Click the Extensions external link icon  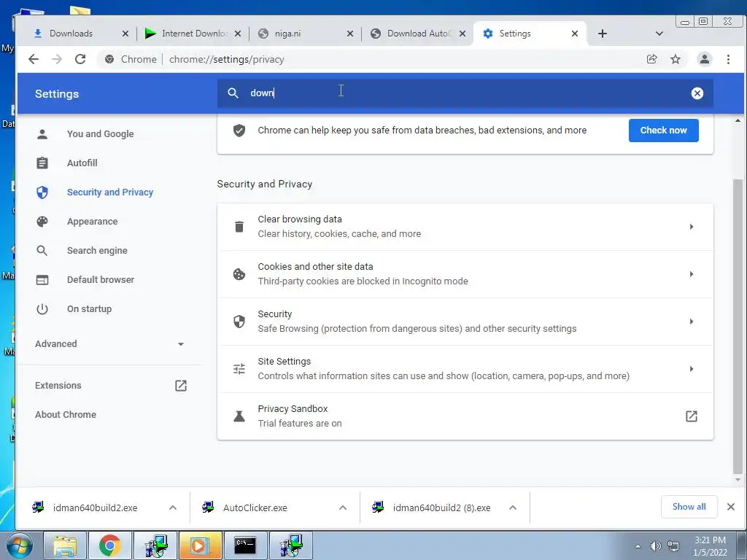pos(181,385)
